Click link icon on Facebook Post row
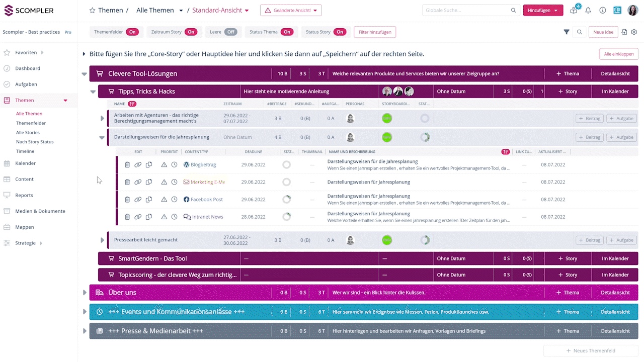Viewport: 644px width, 362px height. pyautogui.click(x=138, y=200)
